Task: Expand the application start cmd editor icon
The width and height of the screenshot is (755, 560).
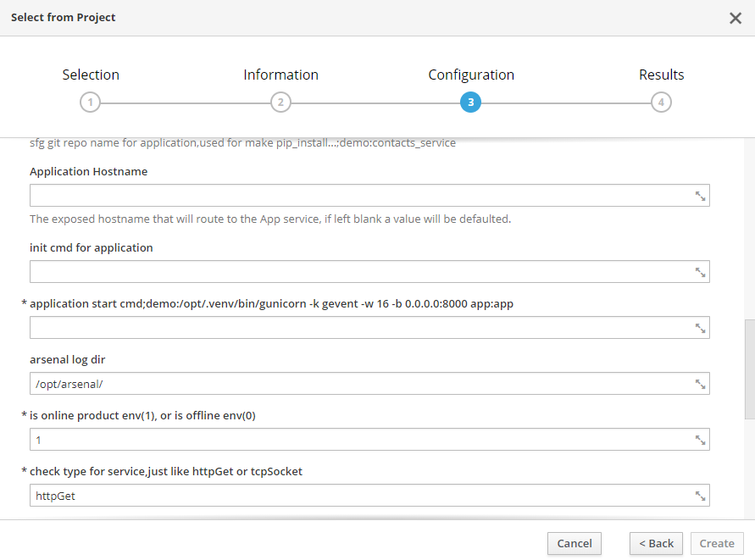Action: [700, 328]
